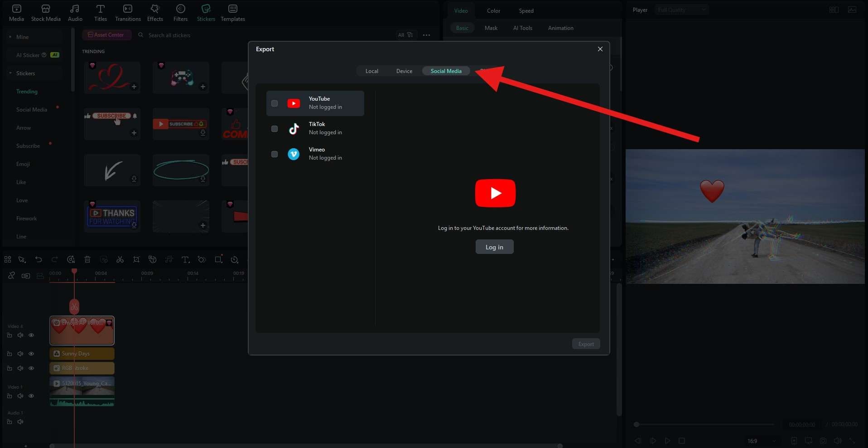
Task: Hide the Sunny Days track eye icon
Action: pyautogui.click(x=31, y=354)
